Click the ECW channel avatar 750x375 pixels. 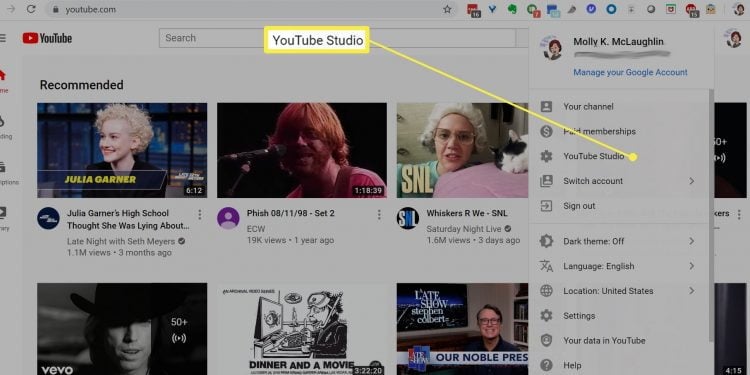pyautogui.click(x=228, y=218)
